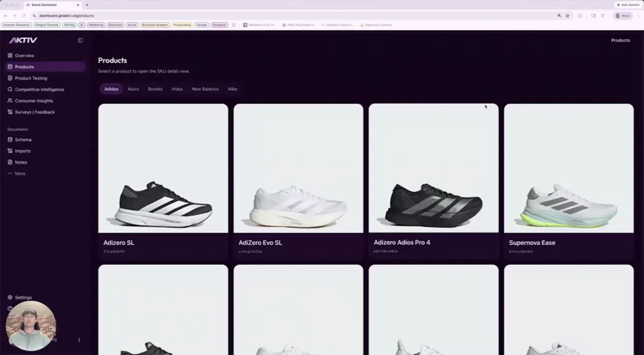Close the Brand Dashboard tab
This screenshot has height=355, width=644.
pos(78,5)
